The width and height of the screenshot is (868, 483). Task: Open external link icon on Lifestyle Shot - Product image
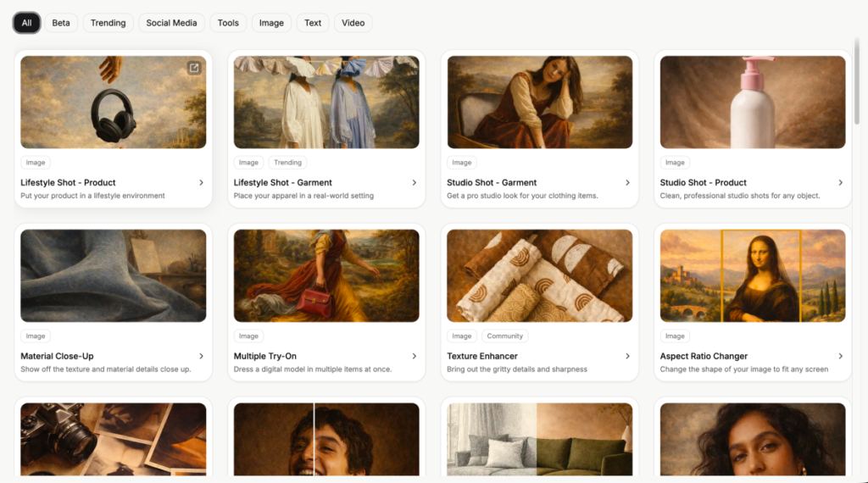click(194, 68)
